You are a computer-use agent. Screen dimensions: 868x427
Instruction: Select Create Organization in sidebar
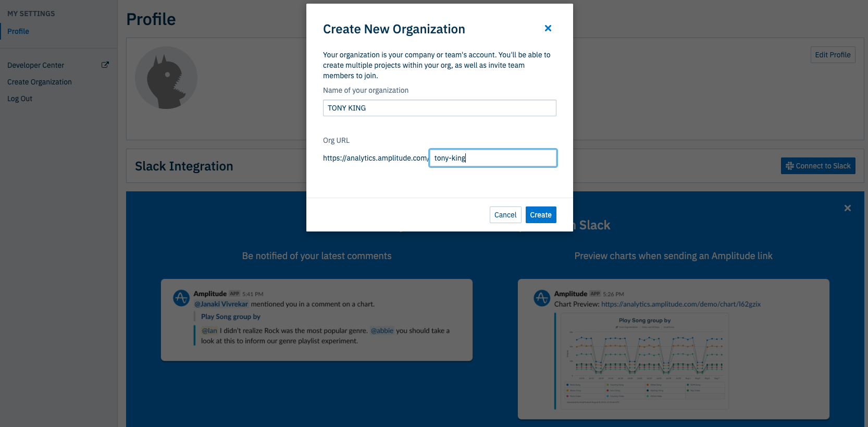point(40,82)
